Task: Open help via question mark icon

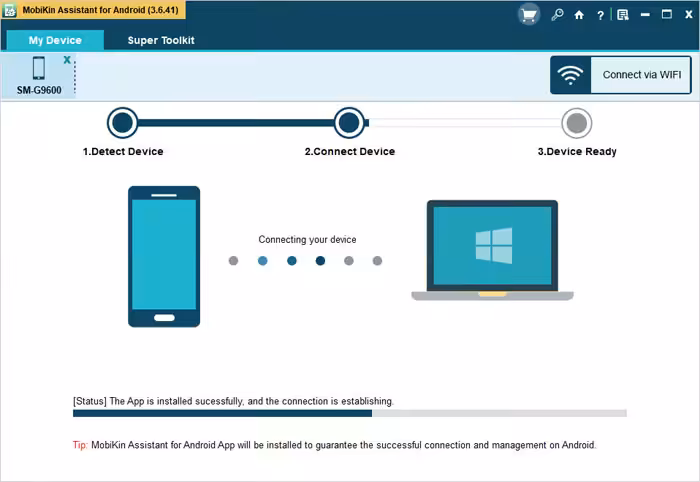Action: click(600, 15)
